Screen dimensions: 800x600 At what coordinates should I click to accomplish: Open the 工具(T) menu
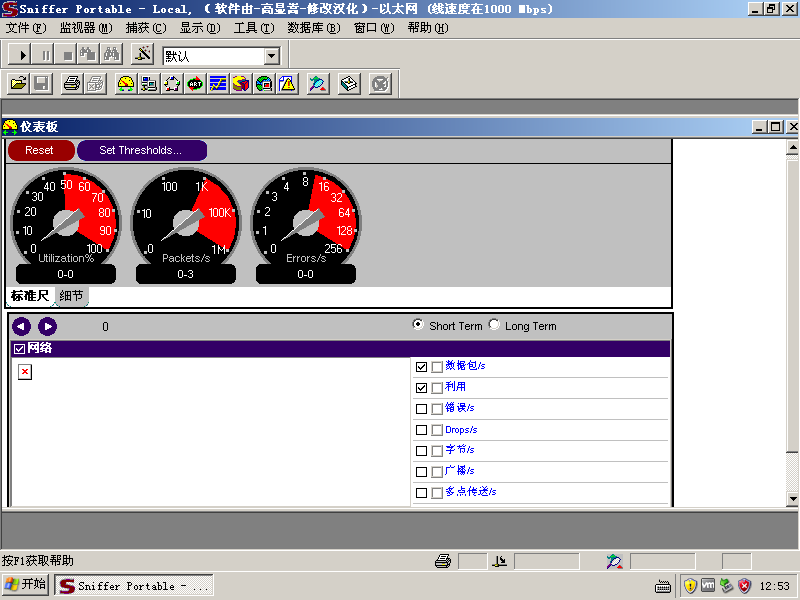[x=254, y=28]
